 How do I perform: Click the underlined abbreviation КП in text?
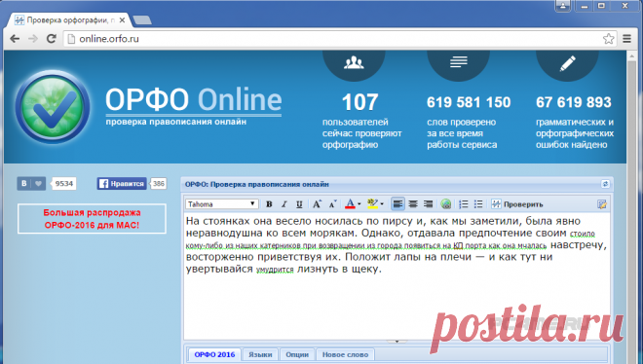(458, 245)
